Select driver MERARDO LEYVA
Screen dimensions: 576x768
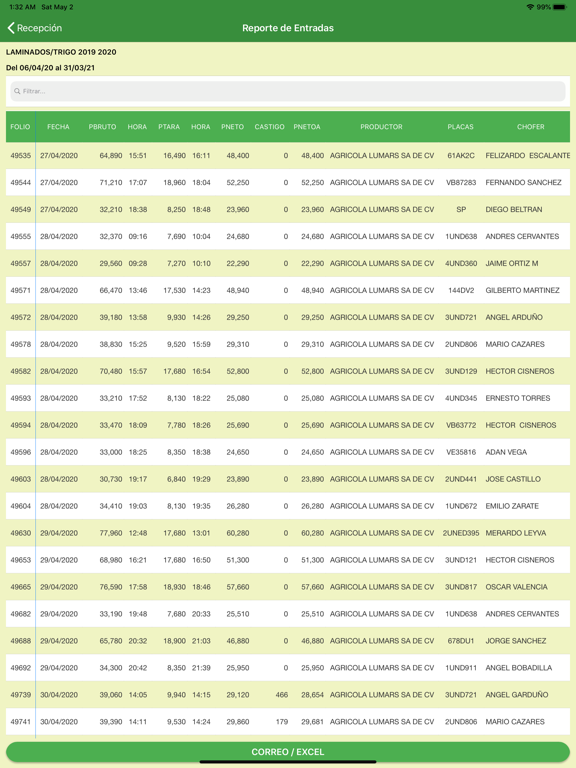pos(515,532)
